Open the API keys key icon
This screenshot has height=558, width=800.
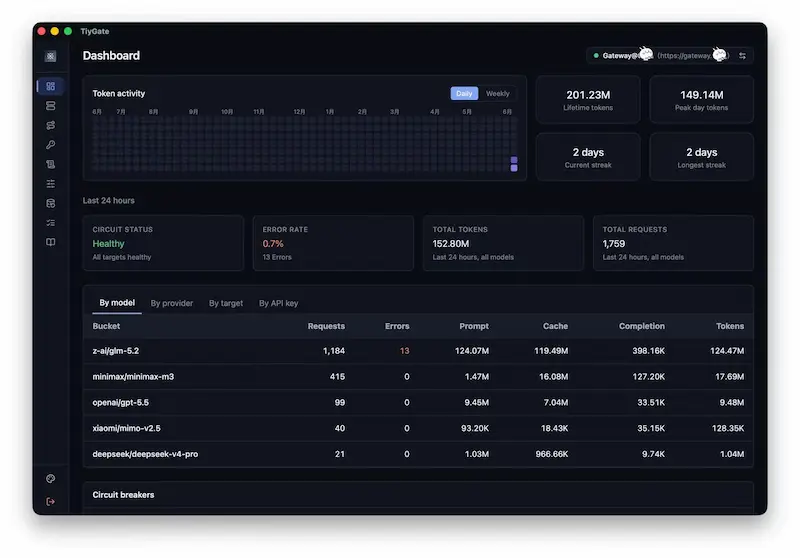(51, 145)
